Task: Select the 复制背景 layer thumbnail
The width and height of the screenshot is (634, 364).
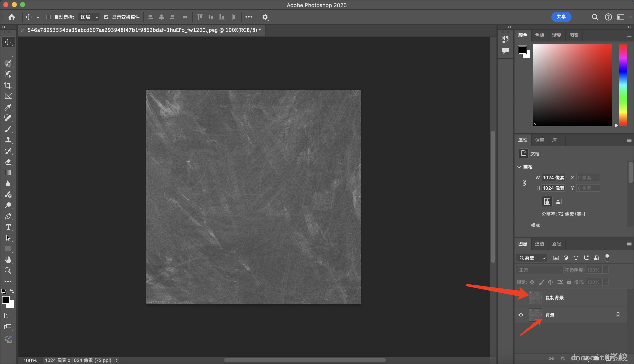Action: click(535, 297)
